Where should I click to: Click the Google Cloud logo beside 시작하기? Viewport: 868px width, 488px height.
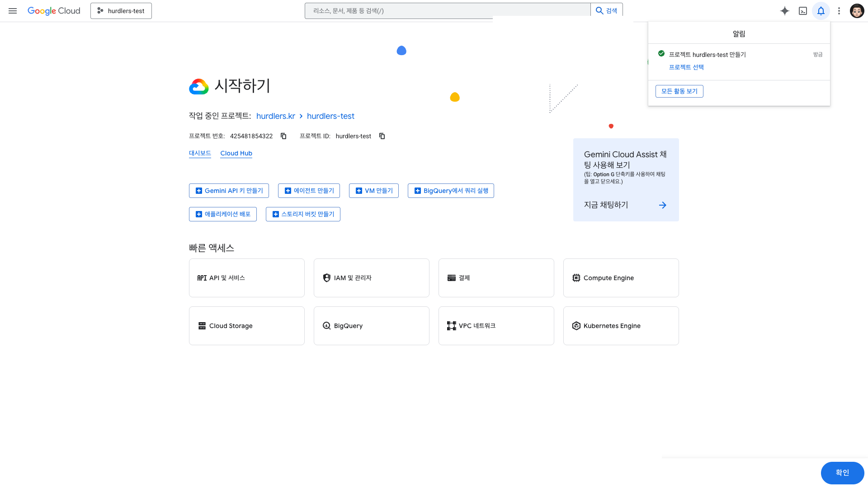199,86
